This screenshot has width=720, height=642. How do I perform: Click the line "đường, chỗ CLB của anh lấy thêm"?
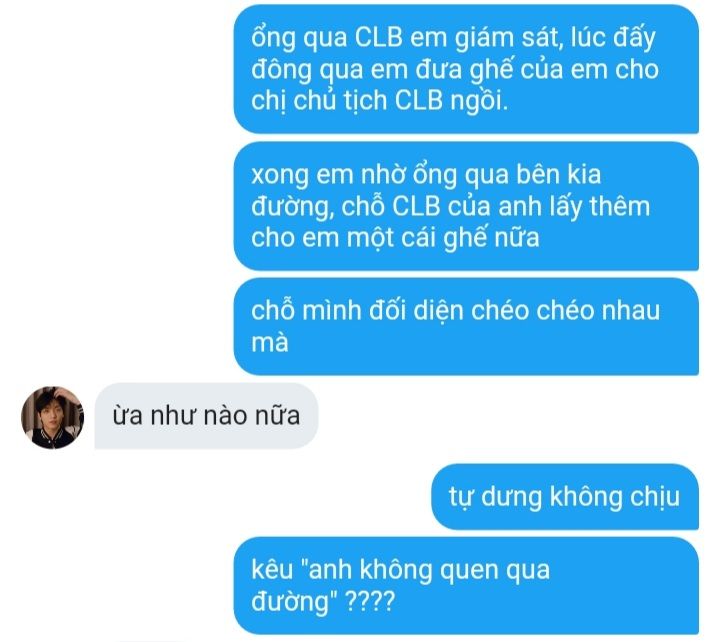(450, 207)
